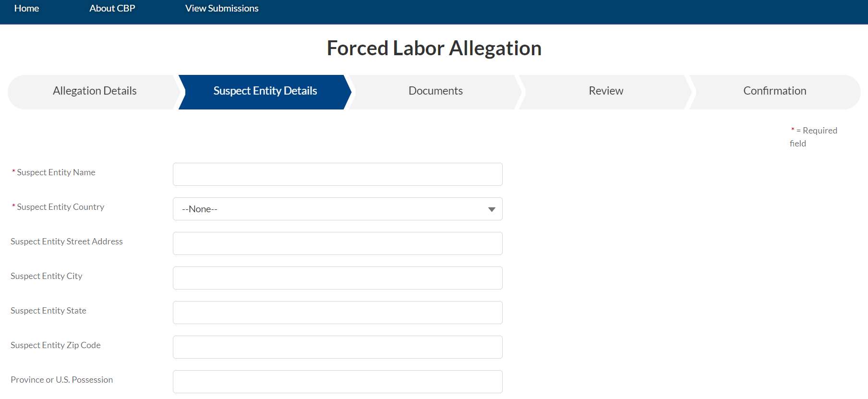Click the Suspect Entity Country label
The image size is (868, 399).
pyautogui.click(x=60, y=207)
